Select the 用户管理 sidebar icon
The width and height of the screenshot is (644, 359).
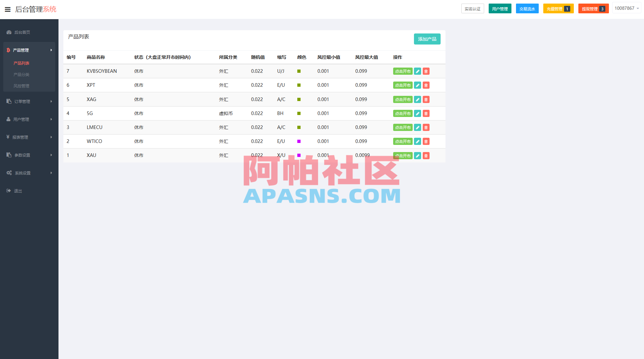8,119
